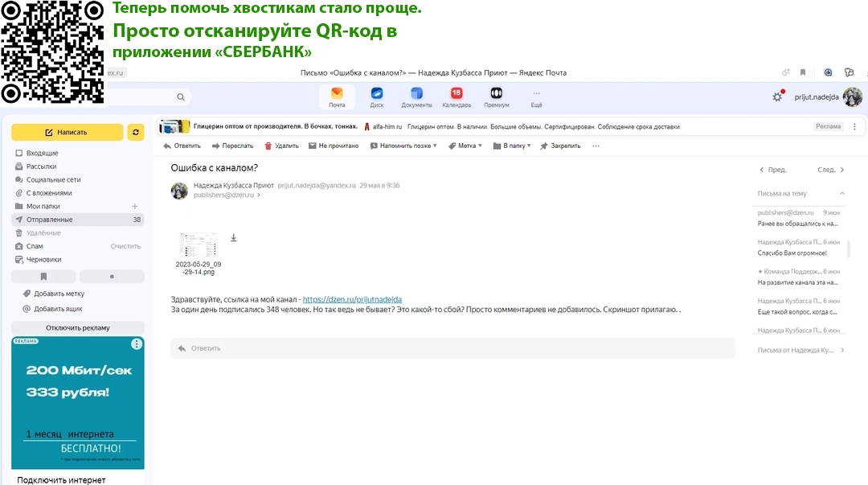Screen dimensions: 868x485
Task: Pin the email with Закрепить
Action: click(x=560, y=146)
